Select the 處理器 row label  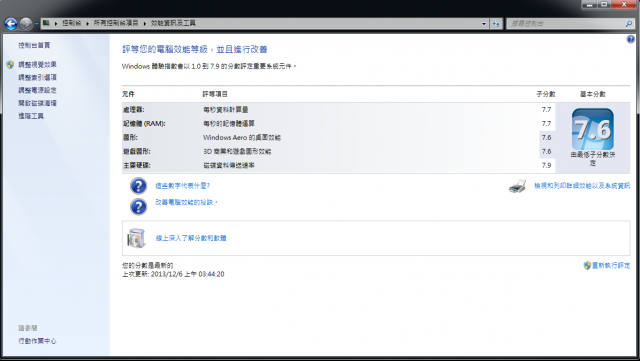click(x=134, y=109)
